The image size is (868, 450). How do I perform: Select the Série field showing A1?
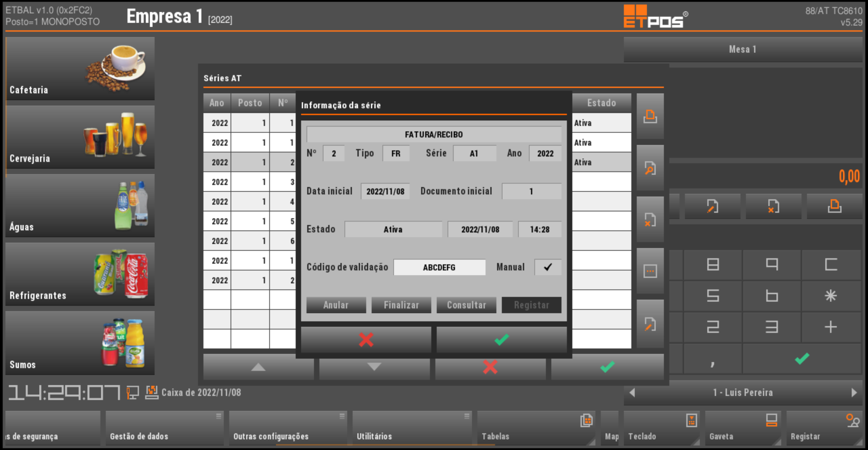[474, 153]
